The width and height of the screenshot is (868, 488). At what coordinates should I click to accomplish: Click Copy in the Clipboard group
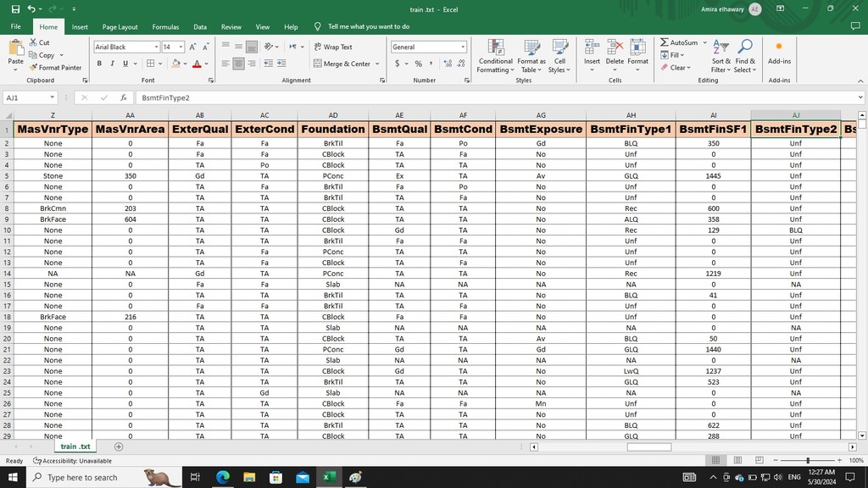coord(42,55)
